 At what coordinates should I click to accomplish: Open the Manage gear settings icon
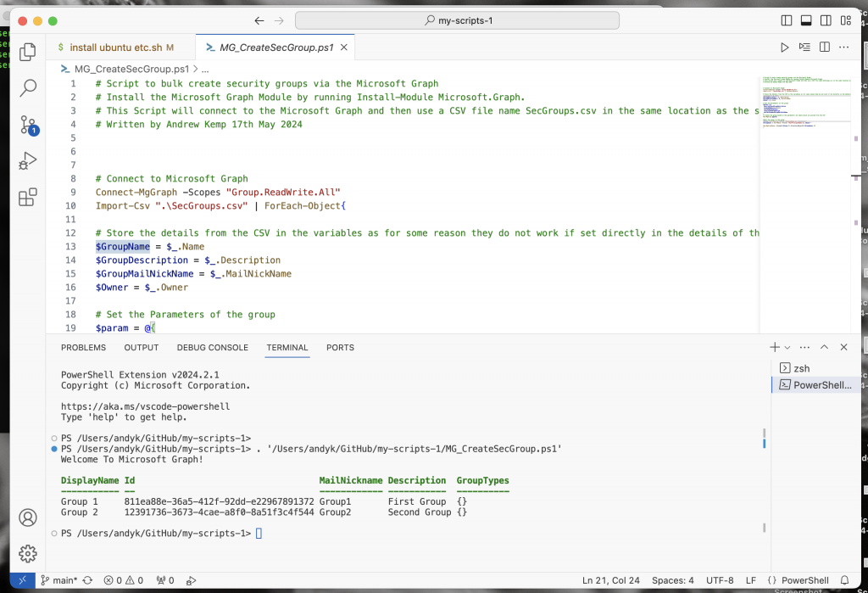(x=28, y=553)
